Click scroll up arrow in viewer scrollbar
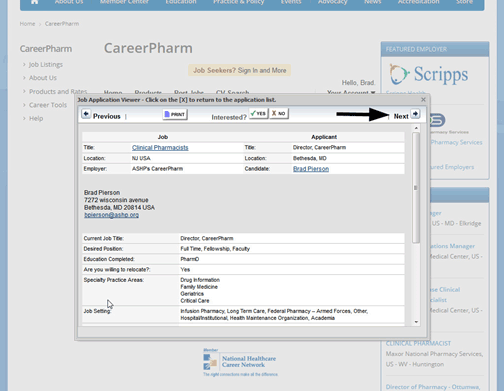 click(x=416, y=128)
